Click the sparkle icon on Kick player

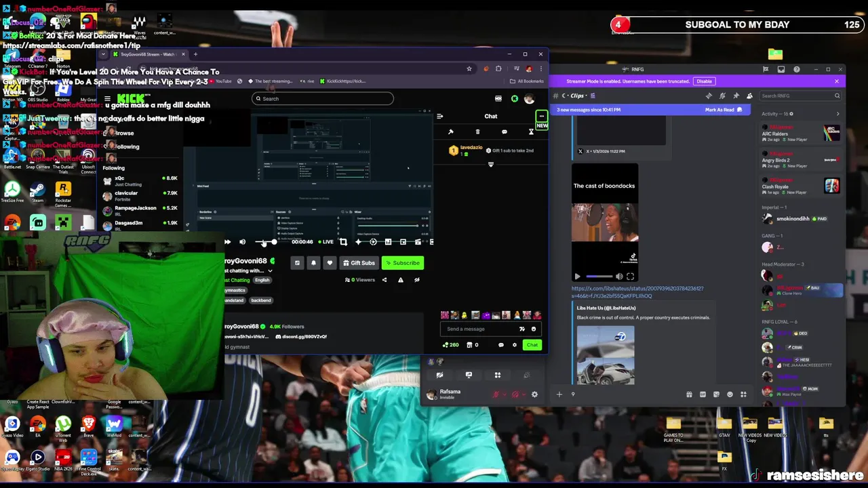(358, 242)
